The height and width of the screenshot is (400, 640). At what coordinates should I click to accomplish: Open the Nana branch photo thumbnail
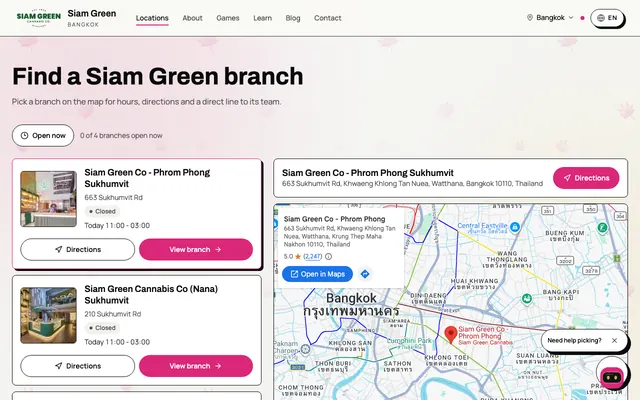[49, 316]
